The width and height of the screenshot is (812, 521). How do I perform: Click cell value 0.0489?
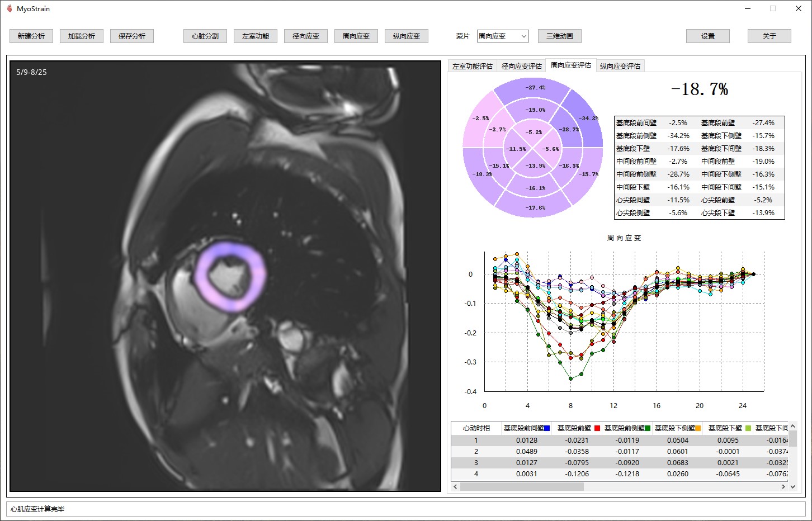[x=526, y=452]
